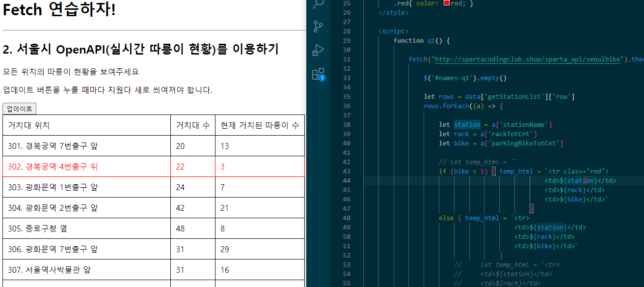Click bike count 16 in row 307
644x287 pixels.
pos(260,270)
